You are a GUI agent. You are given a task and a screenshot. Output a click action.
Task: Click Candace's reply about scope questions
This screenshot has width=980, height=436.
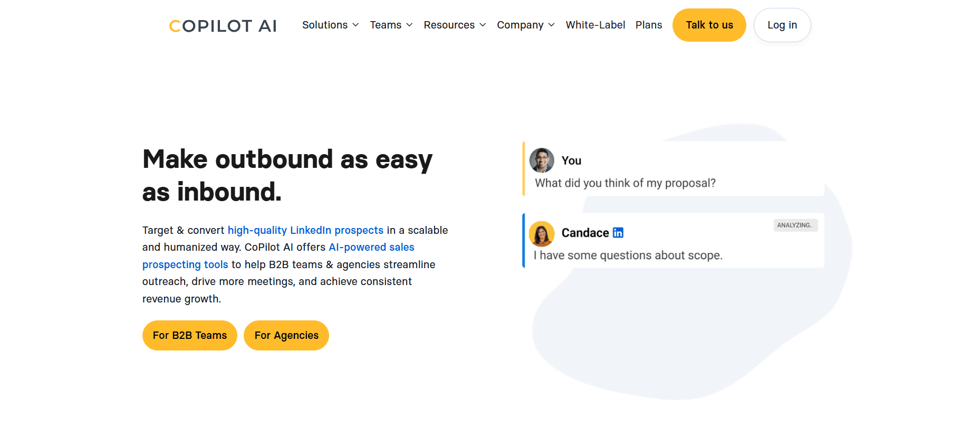(x=628, y=255)
